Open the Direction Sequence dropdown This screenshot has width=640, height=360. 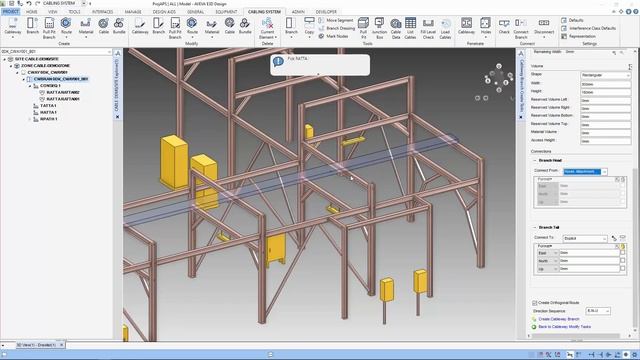pos(598,311)
